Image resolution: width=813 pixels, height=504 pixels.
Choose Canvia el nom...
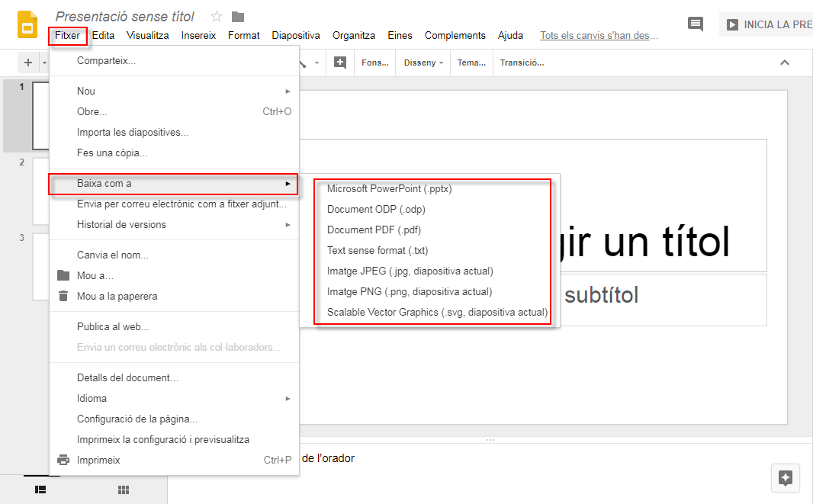[174, 255]
